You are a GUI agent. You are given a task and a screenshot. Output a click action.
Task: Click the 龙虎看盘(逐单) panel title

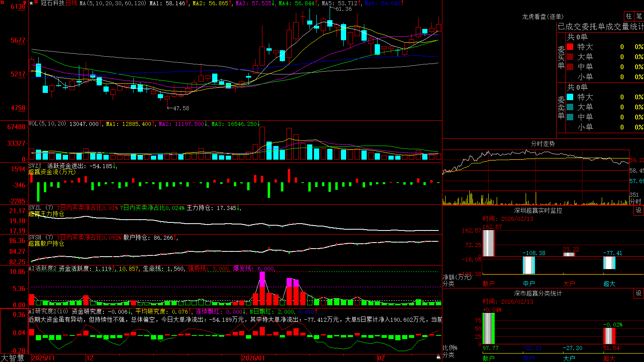tap(543, 16)
